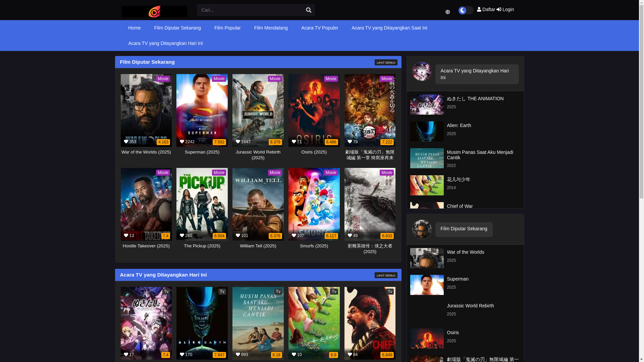
Task: Click Superman (2025) title link
Action: pyautogui.click(x=202, y=152)
